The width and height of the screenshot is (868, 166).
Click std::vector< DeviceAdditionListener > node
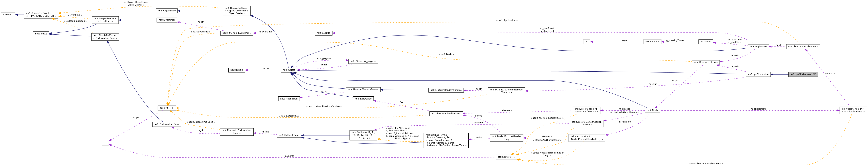tap(587, 123)
